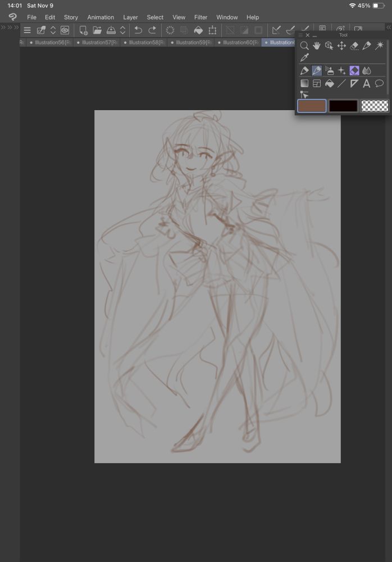Toggle Snap to ruler

point(276,30)
